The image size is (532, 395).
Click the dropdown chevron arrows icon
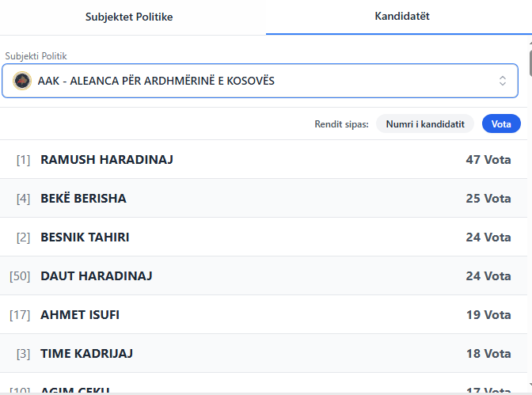(x=502, y=81)
